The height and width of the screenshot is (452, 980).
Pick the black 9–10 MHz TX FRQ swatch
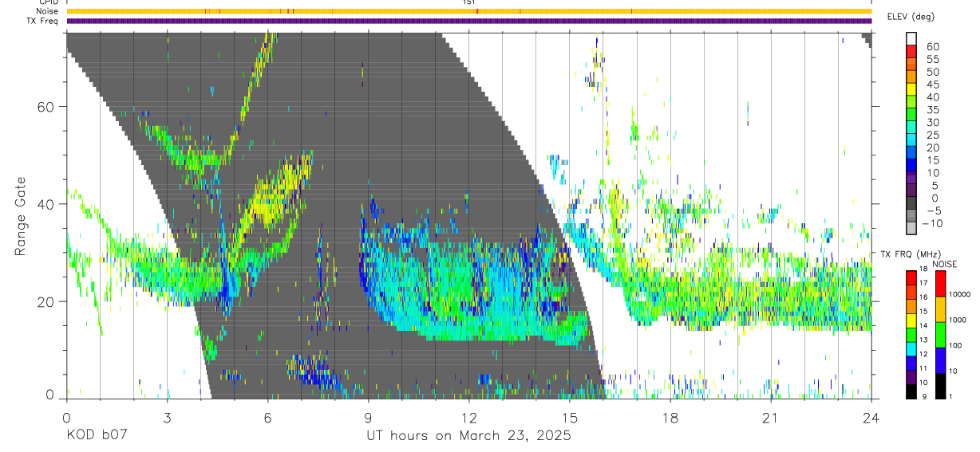911,391
